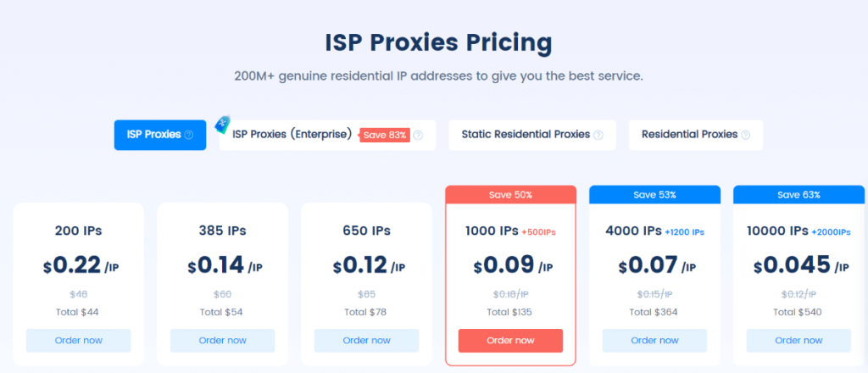868x373 pixels.
Task: Click Order now for 650 IPs
Action: [367, 340]
